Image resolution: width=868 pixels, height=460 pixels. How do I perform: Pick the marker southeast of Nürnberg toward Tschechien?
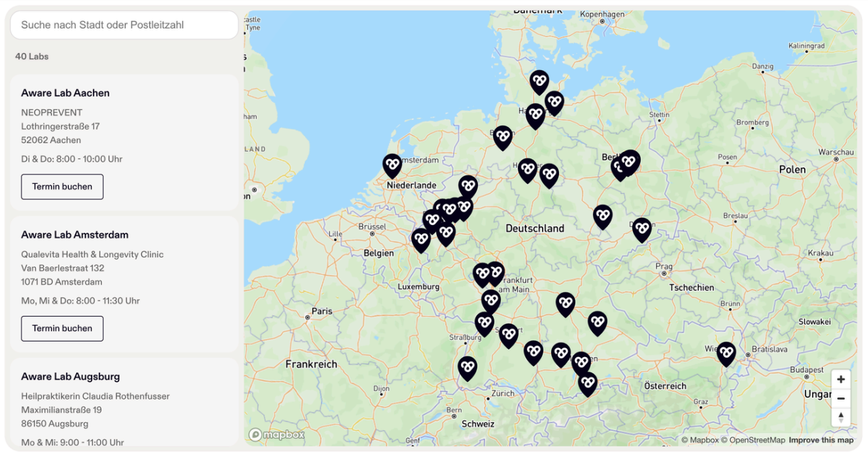597,323
